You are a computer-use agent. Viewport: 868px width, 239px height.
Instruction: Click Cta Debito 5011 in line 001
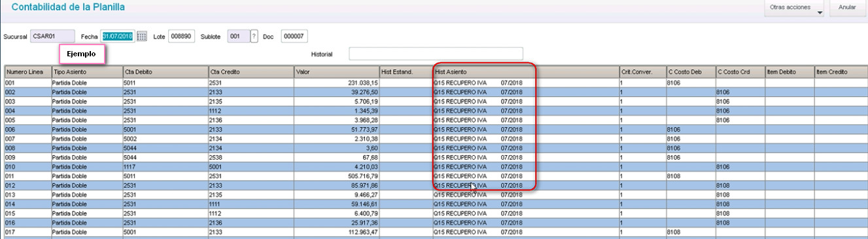tap(165, 83)
